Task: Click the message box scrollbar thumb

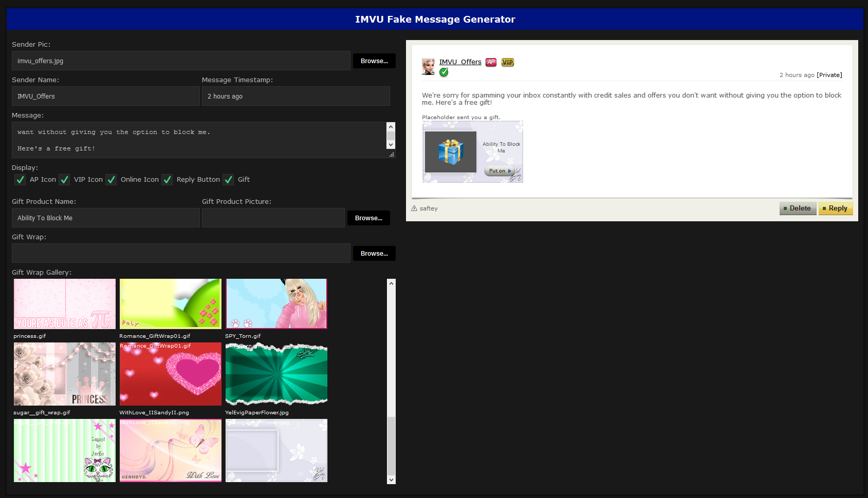Action: click(x=391, y=136)
